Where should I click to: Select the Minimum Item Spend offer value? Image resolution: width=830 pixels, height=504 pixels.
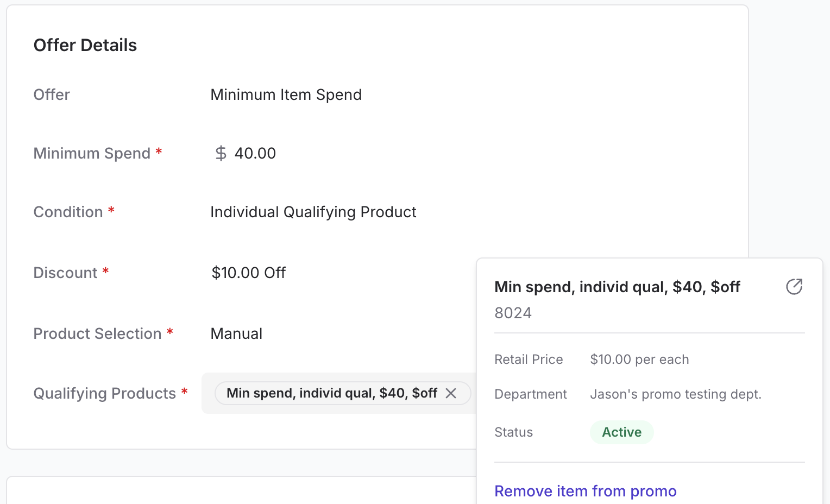point(286,94)
